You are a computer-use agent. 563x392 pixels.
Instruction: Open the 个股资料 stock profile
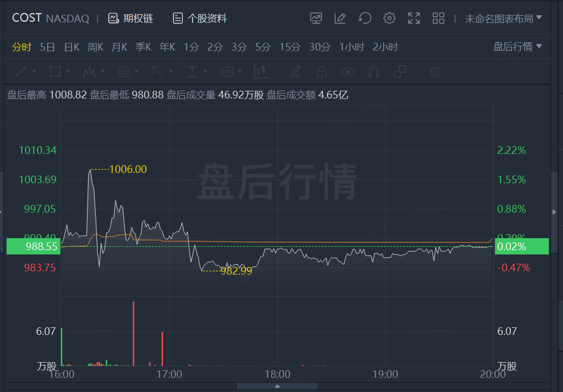200,18
